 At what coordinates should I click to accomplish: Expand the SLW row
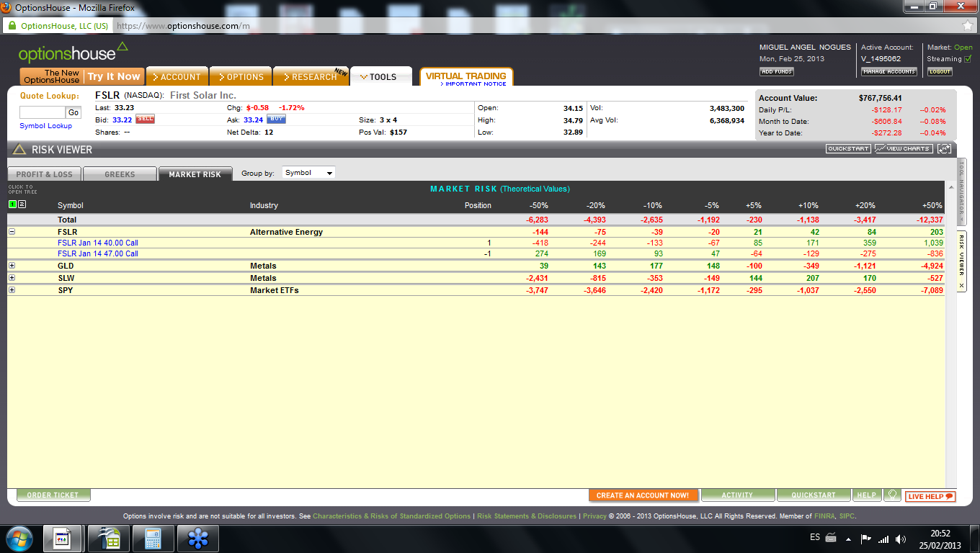[12, 278]
